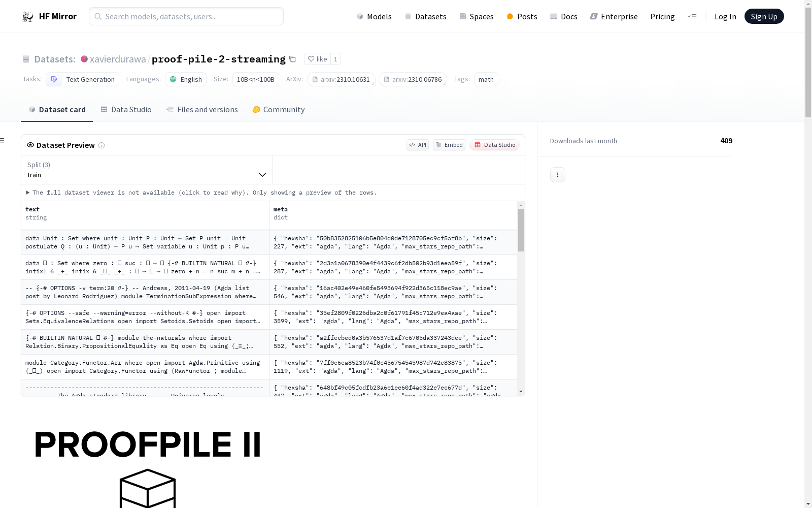Viewport: 812px width, 508px height.
Task: Click the Downloads last month value 409
Action: point(726,141)
